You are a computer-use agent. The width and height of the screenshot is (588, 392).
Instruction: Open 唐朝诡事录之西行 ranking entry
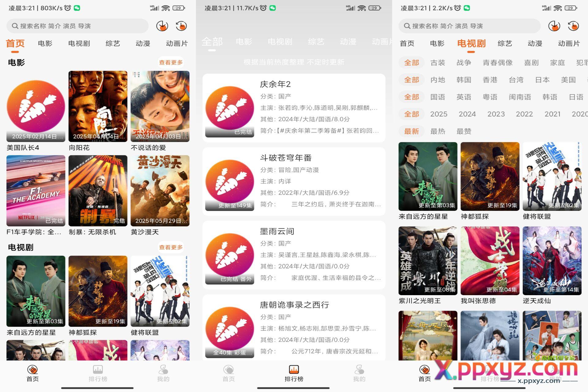click(x=294, y=328)
